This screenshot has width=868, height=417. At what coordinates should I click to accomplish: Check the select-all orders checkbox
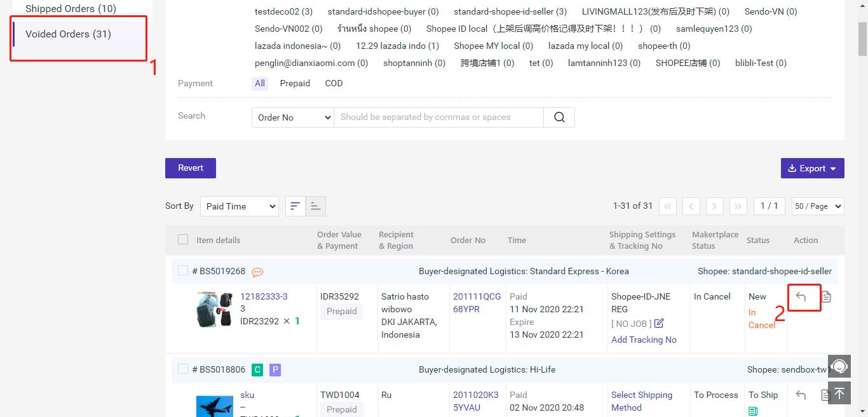(x=183, y=239)
